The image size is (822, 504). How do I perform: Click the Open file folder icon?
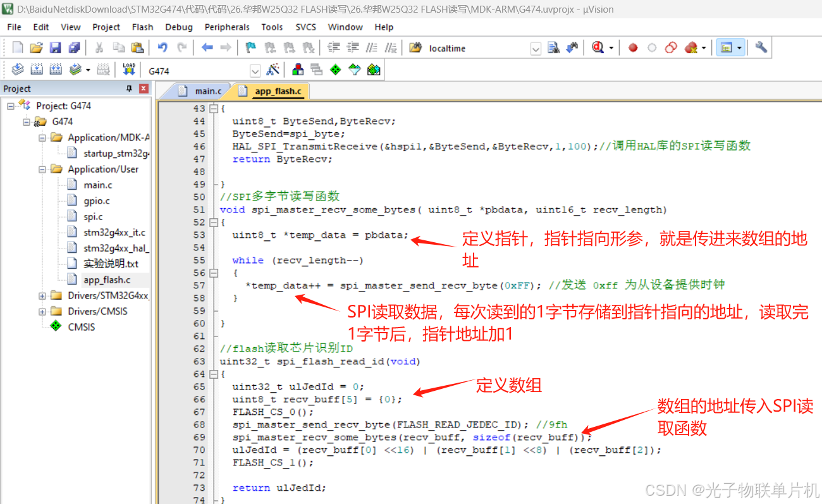[37, 48]
